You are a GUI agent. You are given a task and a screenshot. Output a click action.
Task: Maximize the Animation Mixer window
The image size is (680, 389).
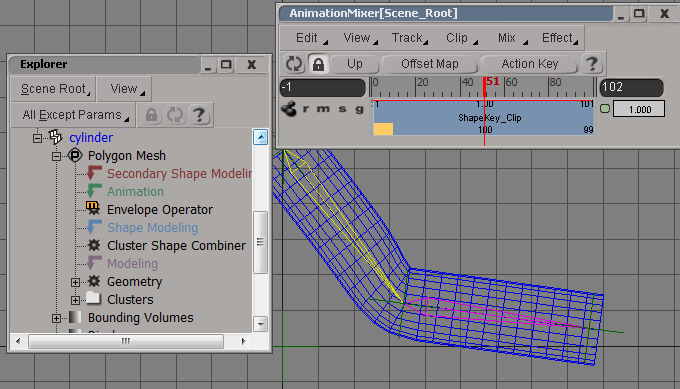click(x=639, y=13)
